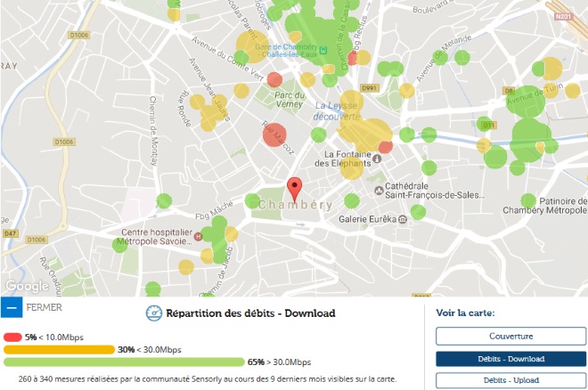
Task: Click the green 65% speed distribution bar
Action: coord(123,362)
